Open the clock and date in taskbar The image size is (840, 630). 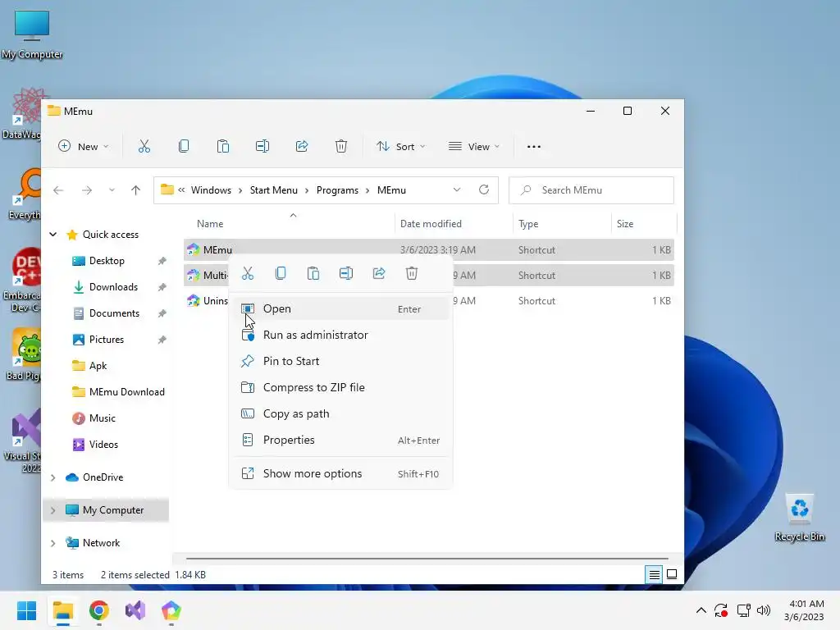804,610
